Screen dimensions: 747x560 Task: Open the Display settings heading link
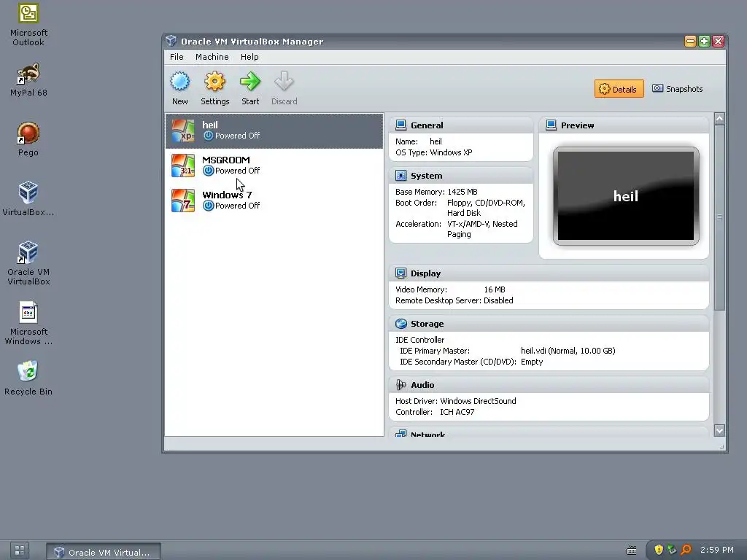[425, 273]
